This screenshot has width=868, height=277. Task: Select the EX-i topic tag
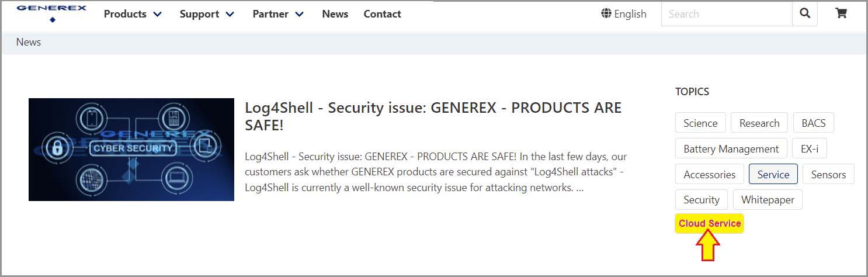tap(809, 149)
